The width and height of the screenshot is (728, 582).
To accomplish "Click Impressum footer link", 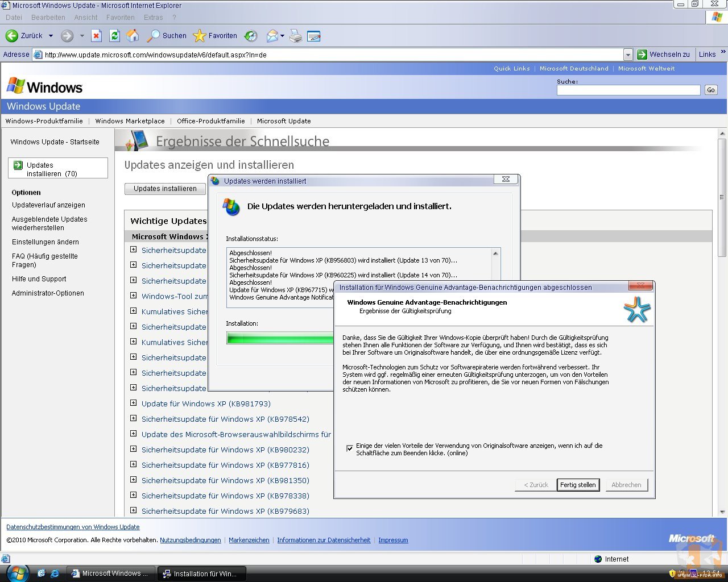I will tap(393, 540).
